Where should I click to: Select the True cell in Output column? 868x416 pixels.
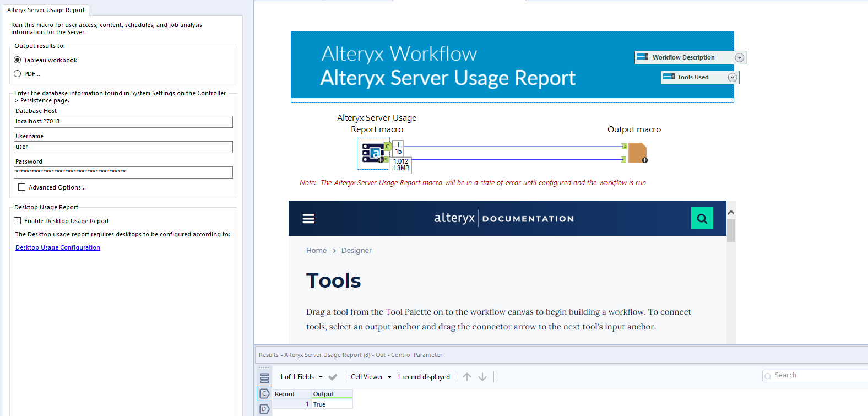(x=332, y=404)
